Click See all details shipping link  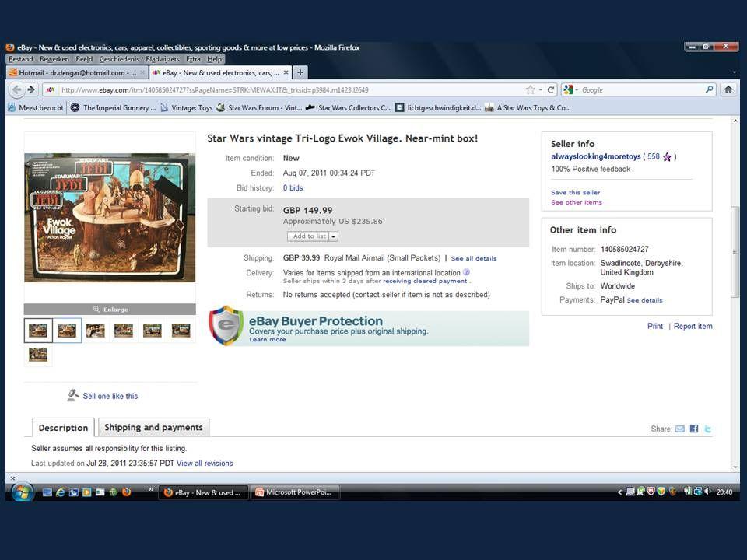[474, 258]
